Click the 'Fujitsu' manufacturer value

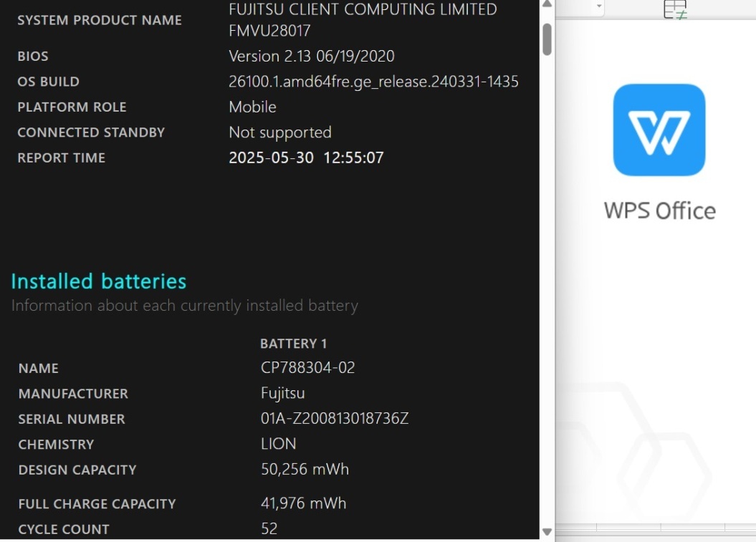(x=283, y=394)
